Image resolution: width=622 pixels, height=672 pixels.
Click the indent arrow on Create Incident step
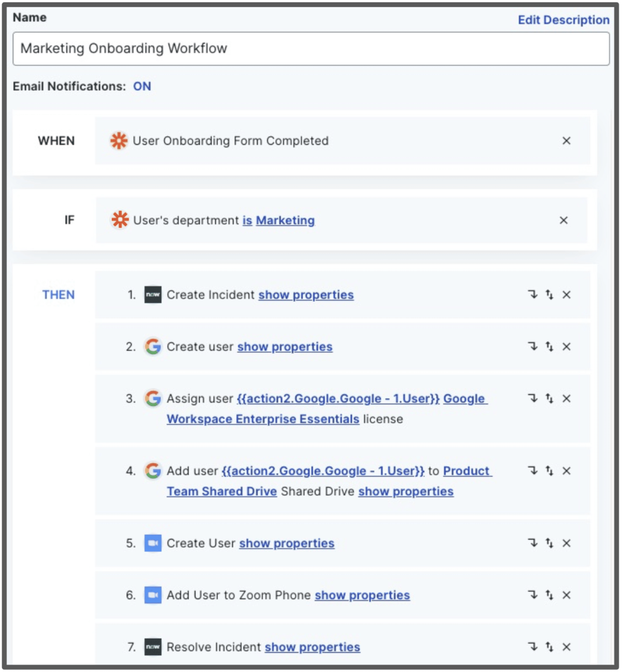pyautogui.click(x=533, y=295)
